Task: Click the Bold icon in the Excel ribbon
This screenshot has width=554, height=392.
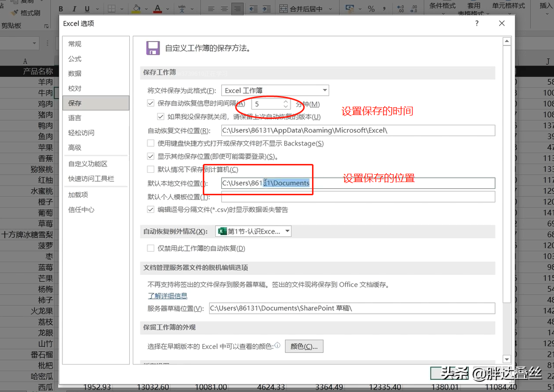Action: click(x=61, y=9)
